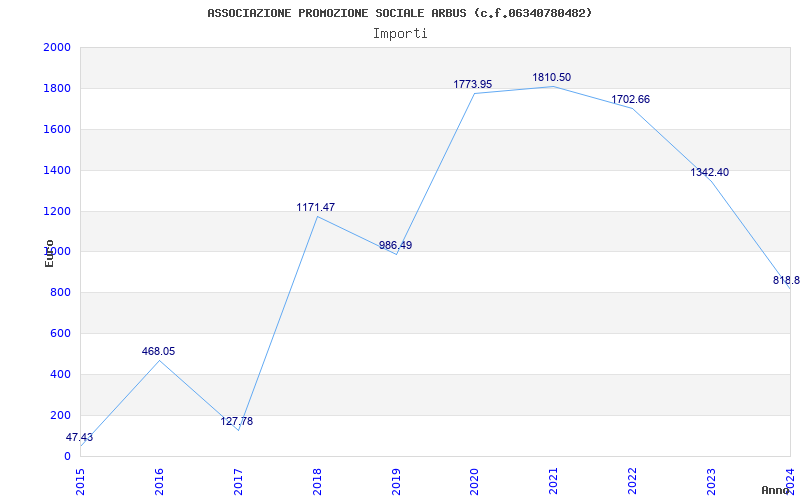800x500 pixels.
Task: Select the 986.49 data label
Action: coord(395,245)
